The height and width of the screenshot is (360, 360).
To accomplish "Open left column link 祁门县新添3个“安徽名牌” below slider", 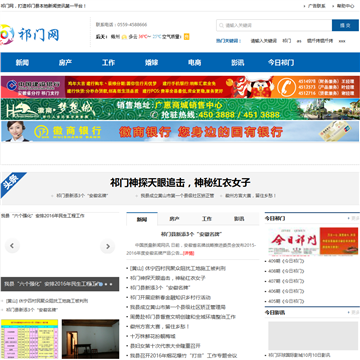I will pos(32,310).
